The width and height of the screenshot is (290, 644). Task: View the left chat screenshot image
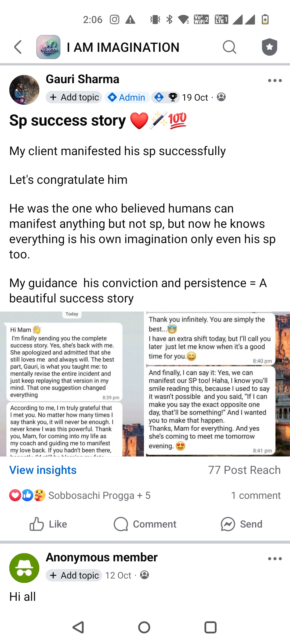[72, 384]
